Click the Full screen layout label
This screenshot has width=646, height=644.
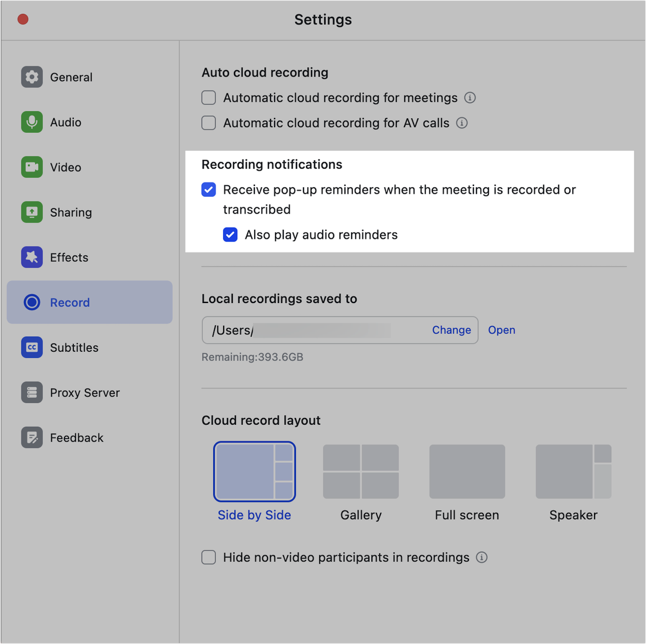(467, 515)
